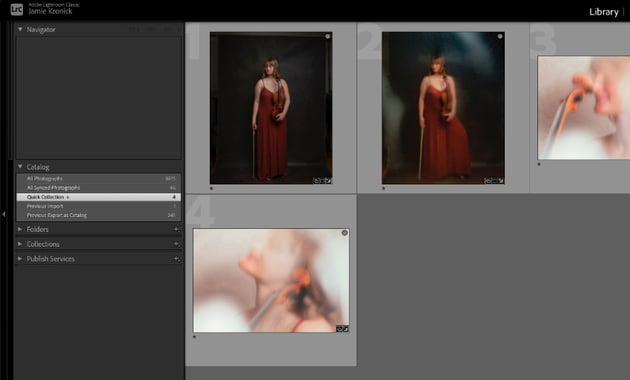Click the plus icon next to Folders

point(176,229)
